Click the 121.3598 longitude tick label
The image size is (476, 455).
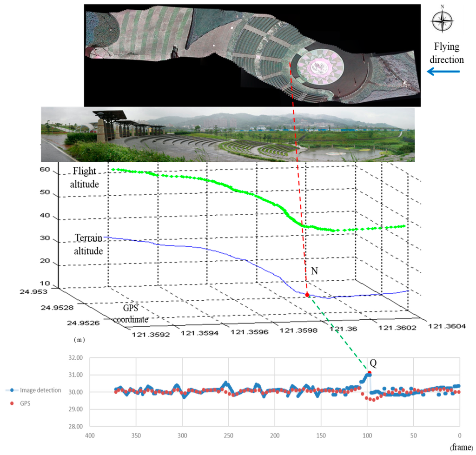pos(297,330)
